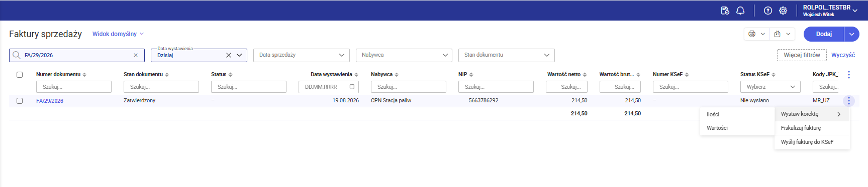Open notifications bell

click(x=740, y=11)
